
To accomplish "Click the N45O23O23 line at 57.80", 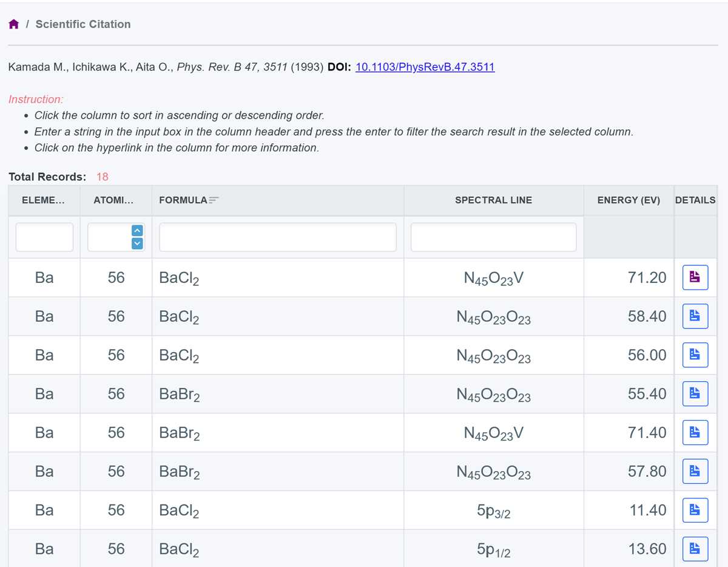I will [x=493, y=472].
